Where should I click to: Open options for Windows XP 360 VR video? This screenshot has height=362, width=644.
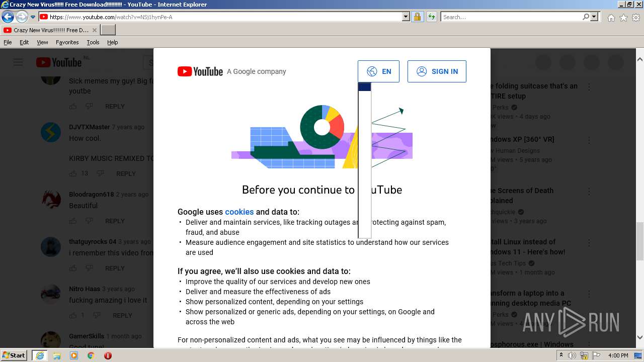[x=589, y=140]
